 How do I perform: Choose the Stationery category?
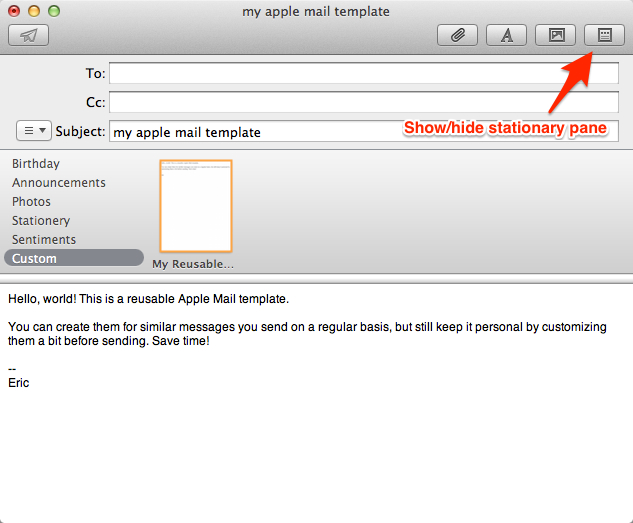pos(41,220)
